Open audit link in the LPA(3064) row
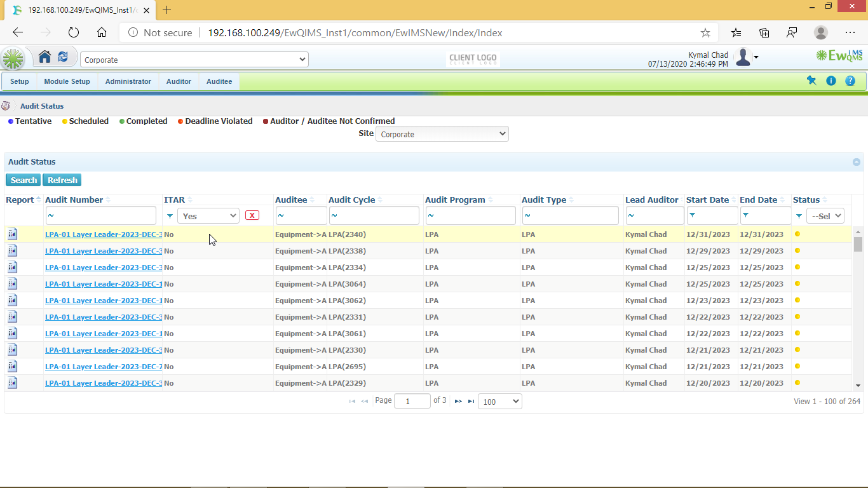Image resolution: width=868 pixels, height=488 pixels. [104, 284]
